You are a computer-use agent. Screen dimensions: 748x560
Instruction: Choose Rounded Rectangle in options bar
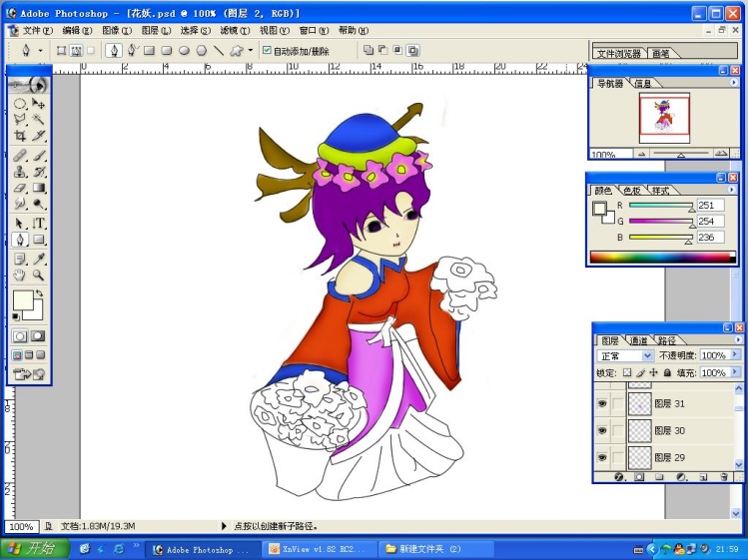[x=166, y=51]
